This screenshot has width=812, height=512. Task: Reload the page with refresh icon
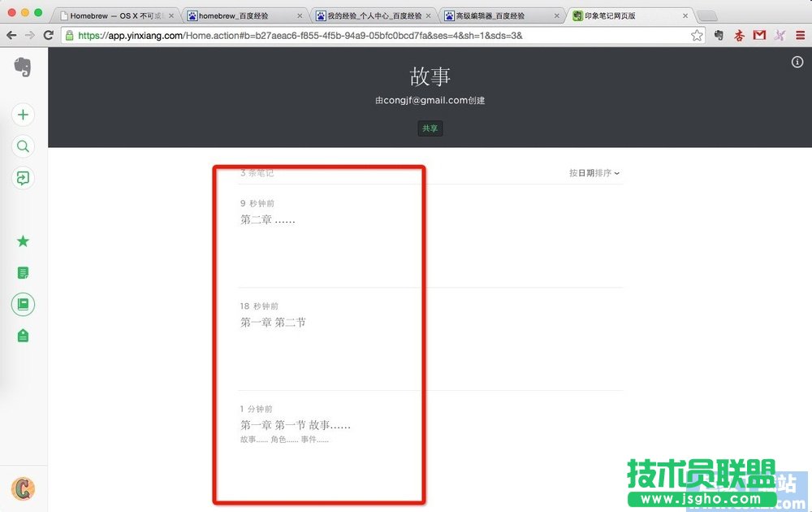tap(49, 35)
